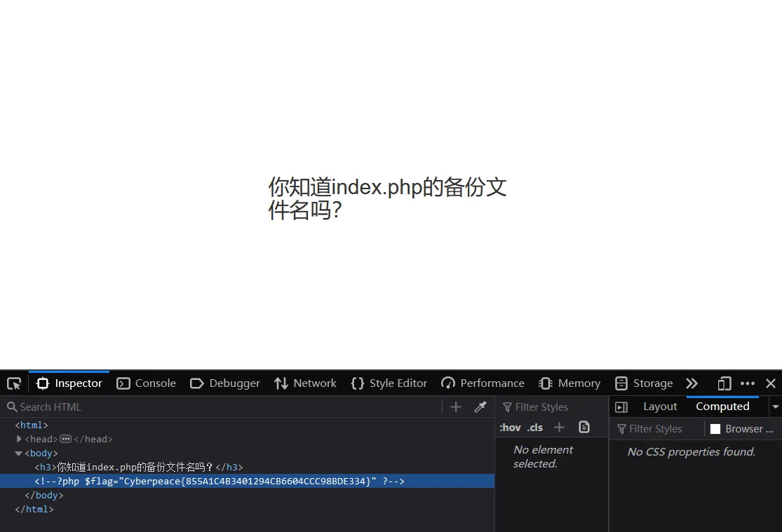Switch to the Debugger tab
This screenshot has width=782, height=532.
(225, 383)
